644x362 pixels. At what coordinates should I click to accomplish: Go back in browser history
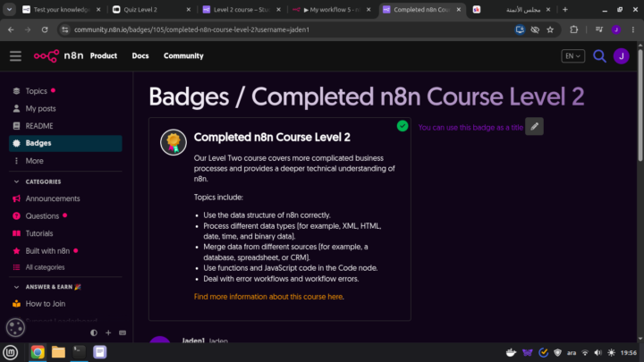tap(11, 29)
